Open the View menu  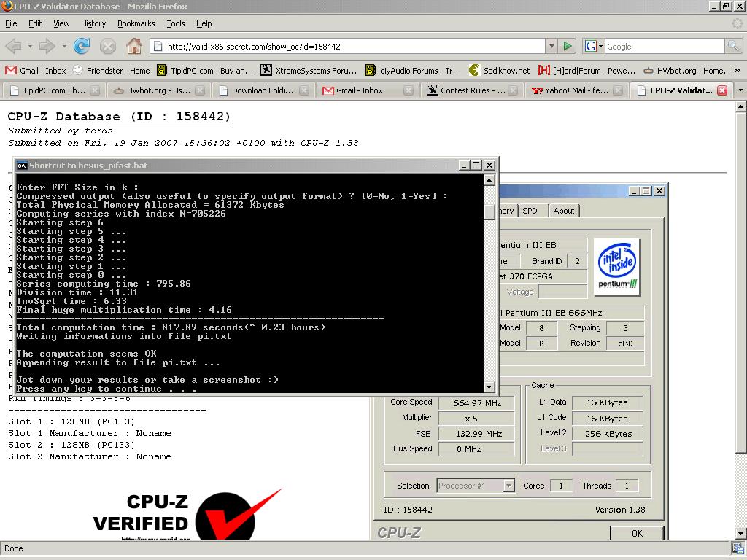(x=61, y=23)
